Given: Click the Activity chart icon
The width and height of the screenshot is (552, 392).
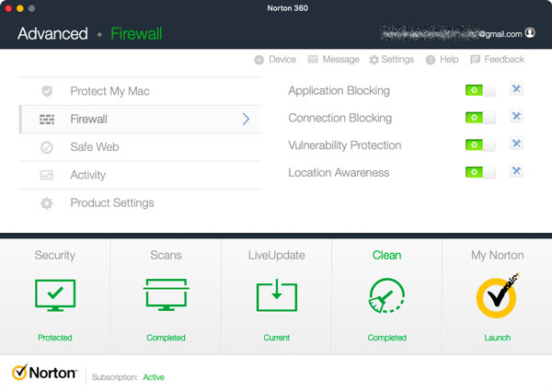Looking at the screenshot, I should click(47, 175).
